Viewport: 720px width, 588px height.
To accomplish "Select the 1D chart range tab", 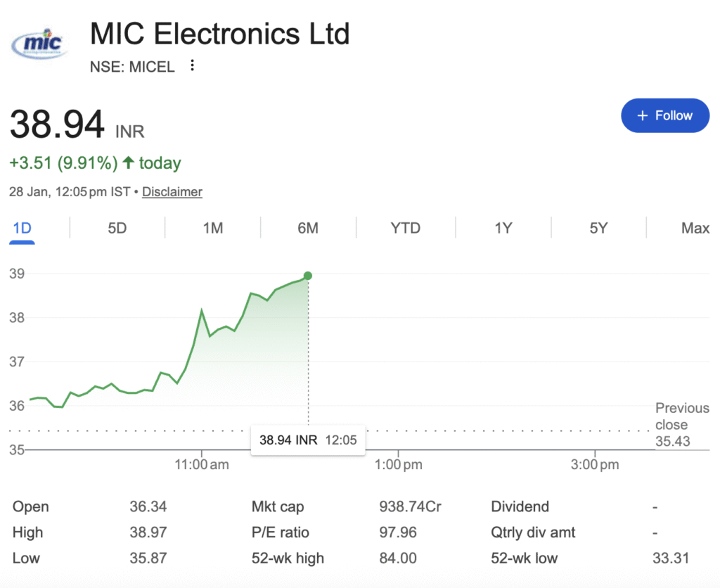I will pyautogui.click(x=22, y=228).
